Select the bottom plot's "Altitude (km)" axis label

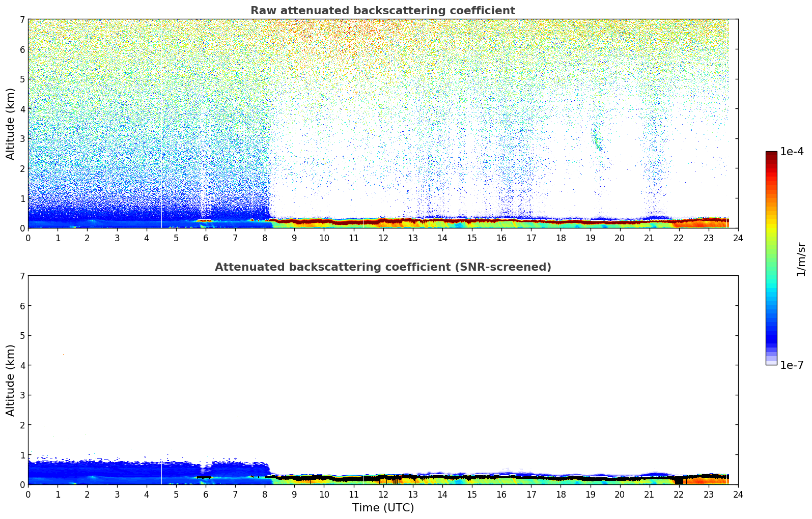(x=11, y=380)
